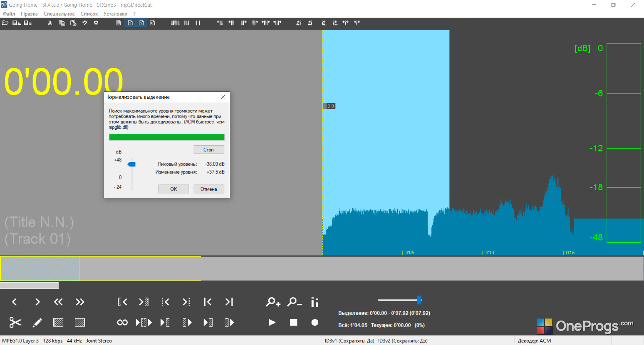Click the play-selection hatched icon with arrows
644x345 pixels.
click(x=144, y=322)
